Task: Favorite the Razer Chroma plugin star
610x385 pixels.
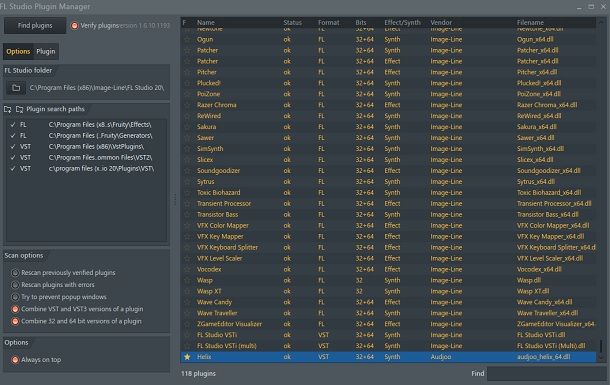Action: [x=188, y=105]
